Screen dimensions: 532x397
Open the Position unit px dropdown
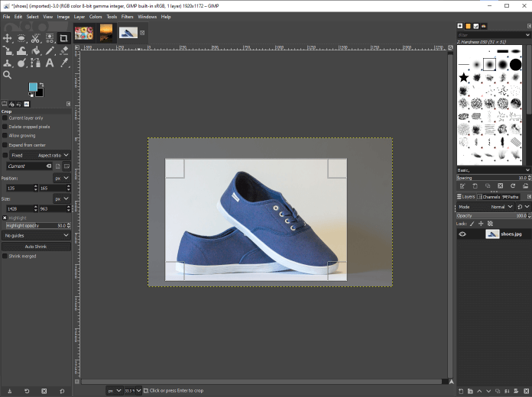(62, 178)
